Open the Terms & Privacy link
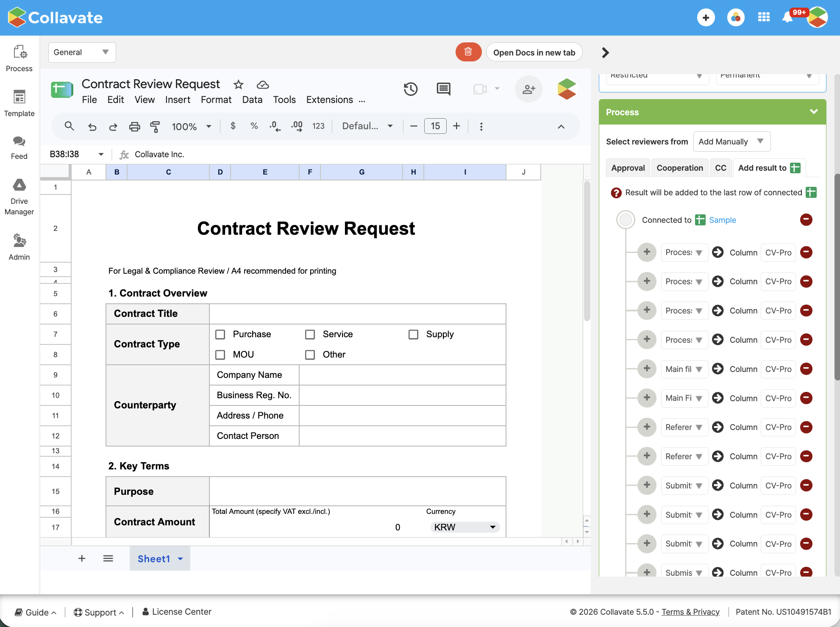The height and width of the screenshot is (627, 840). coord(690,612)
